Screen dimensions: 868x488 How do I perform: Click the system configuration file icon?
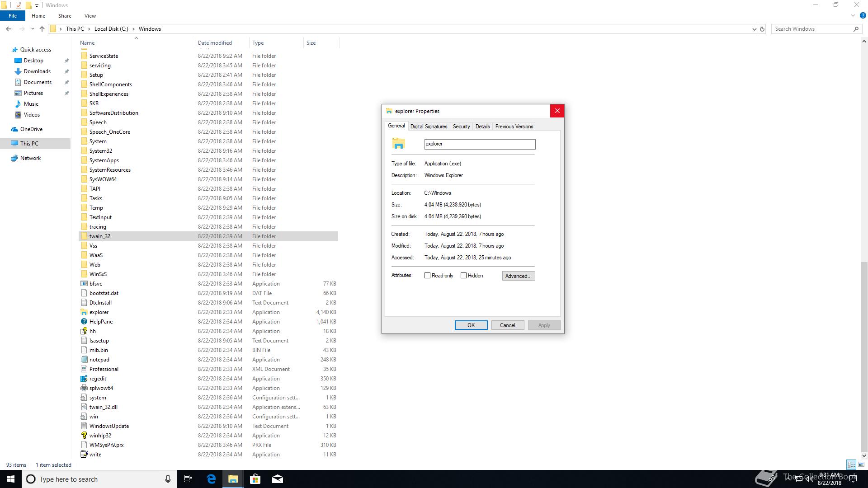click(84, 398)
